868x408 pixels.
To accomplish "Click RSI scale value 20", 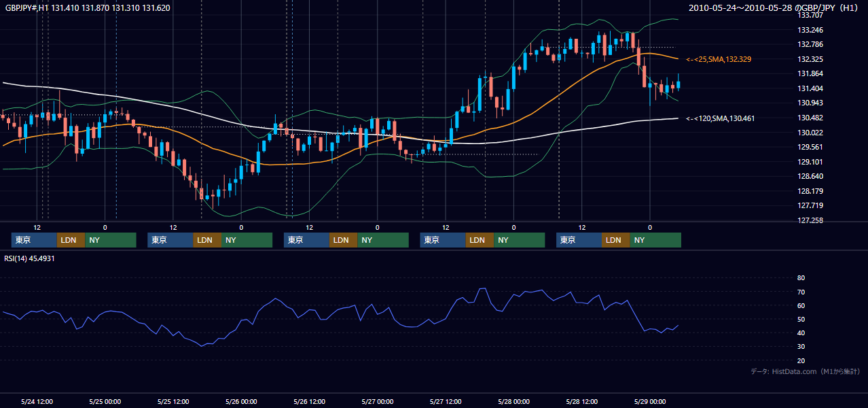I will click(801, 360).
